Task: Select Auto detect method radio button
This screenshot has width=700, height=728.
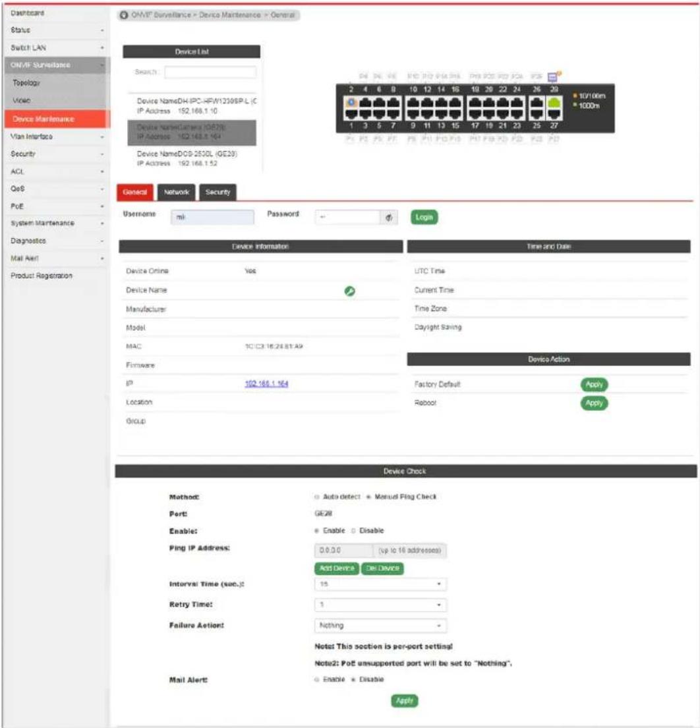Action: pos(317,497)
